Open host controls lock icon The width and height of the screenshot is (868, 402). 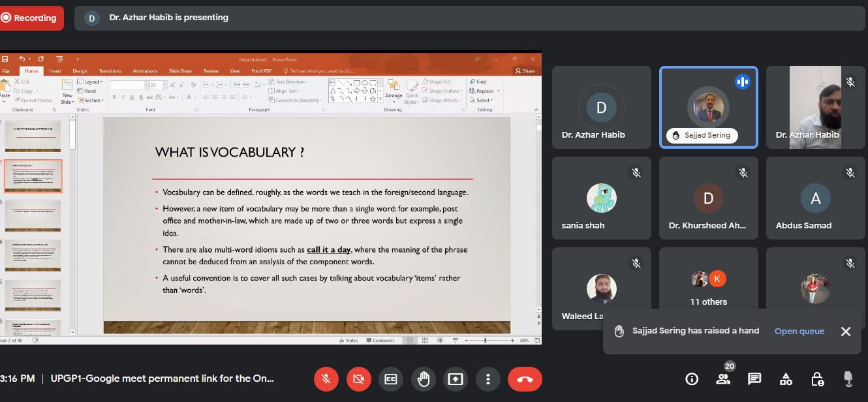[817, 379]
